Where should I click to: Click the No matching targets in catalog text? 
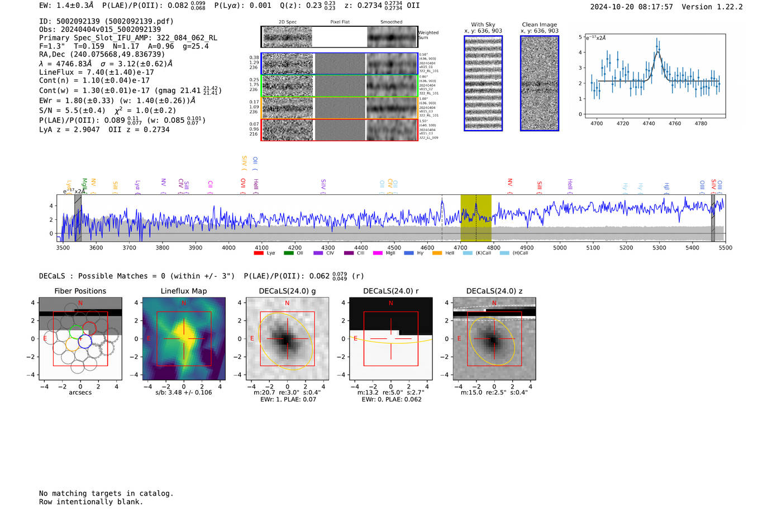point(106,493)
